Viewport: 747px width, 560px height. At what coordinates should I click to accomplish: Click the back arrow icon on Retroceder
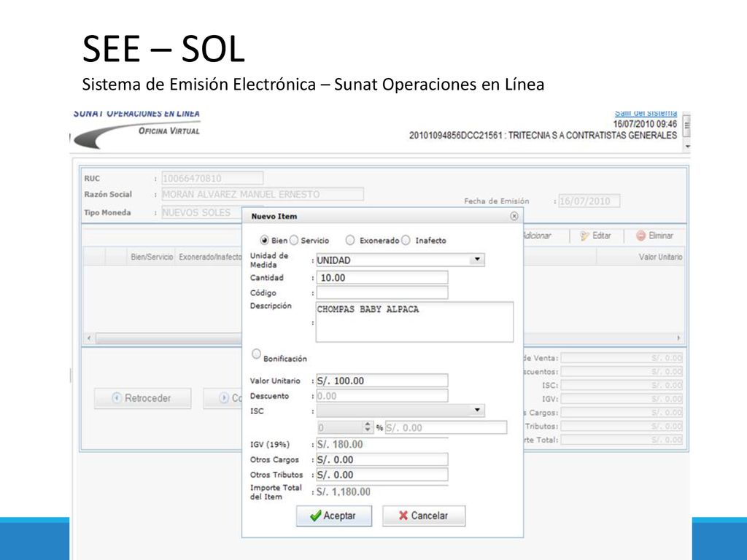click(x=117, y=397)
